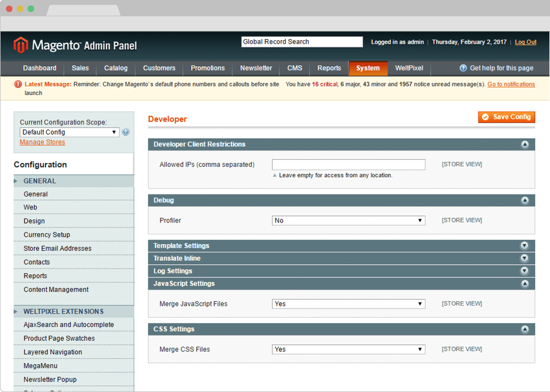The width and height of the screenshot is (550, 392).
Task: Click the Global Record Search field
Action: coord(302,42)
